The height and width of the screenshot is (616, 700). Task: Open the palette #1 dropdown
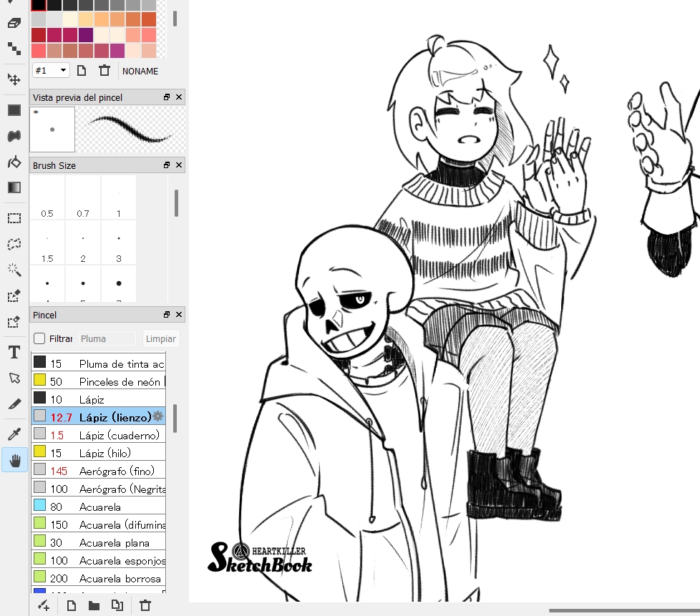pos(51,70)
